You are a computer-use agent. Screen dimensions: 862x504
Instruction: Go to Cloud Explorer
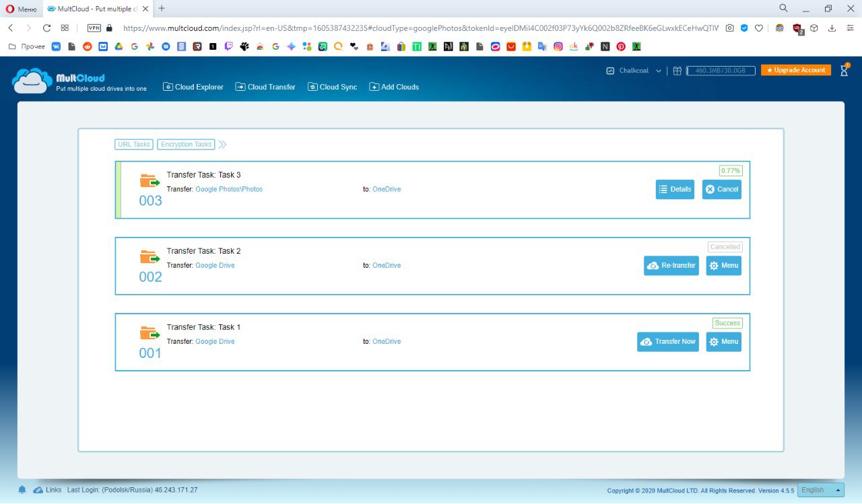(x=193, y=87)
